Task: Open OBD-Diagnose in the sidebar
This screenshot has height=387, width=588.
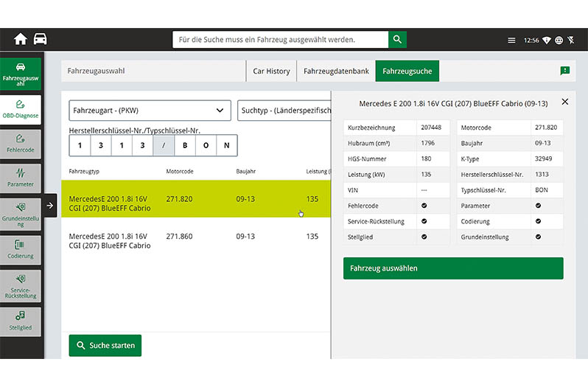Action: (x=21, y=108)
